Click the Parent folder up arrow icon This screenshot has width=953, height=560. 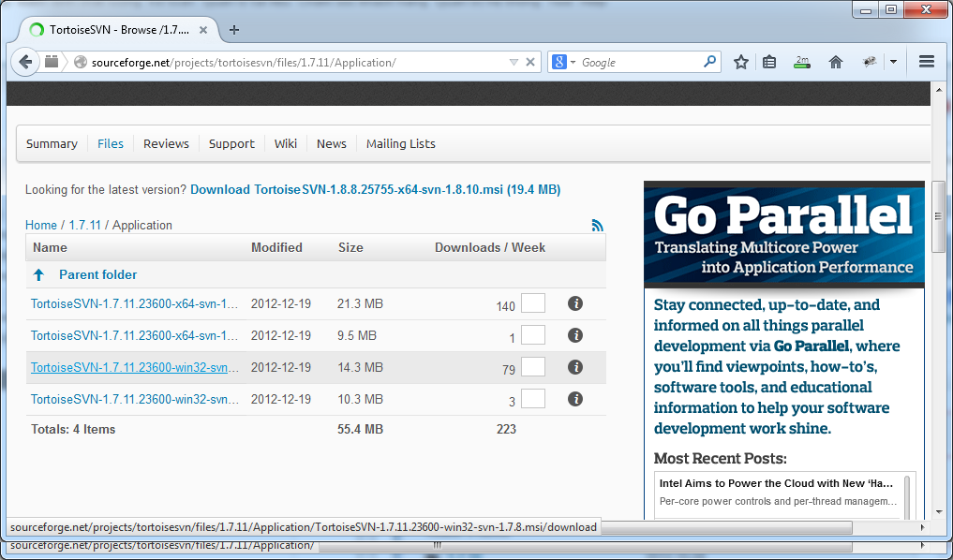point(39,274)
